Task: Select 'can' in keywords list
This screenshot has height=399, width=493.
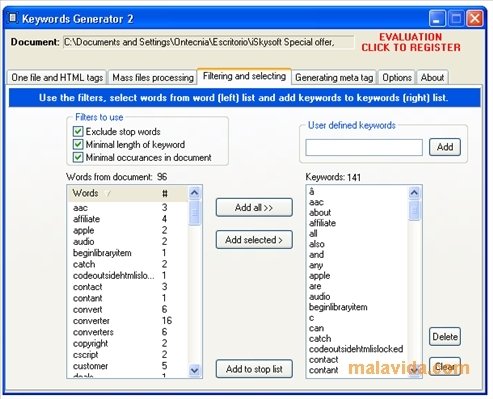Action: (x=316, y=328)
